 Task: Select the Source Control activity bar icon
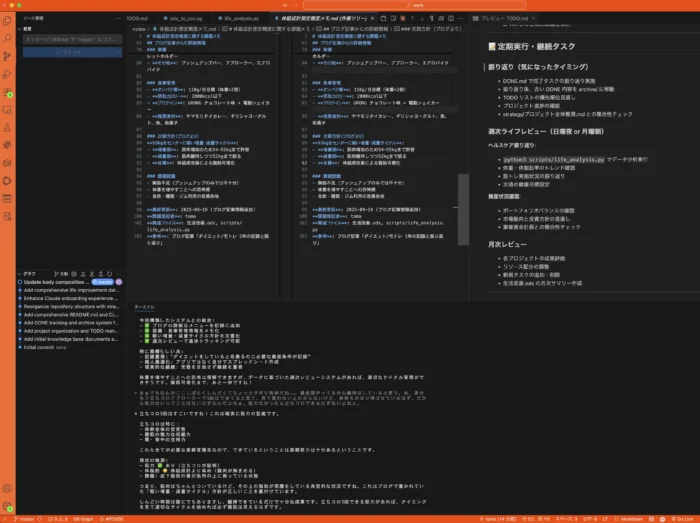[8, 55]
